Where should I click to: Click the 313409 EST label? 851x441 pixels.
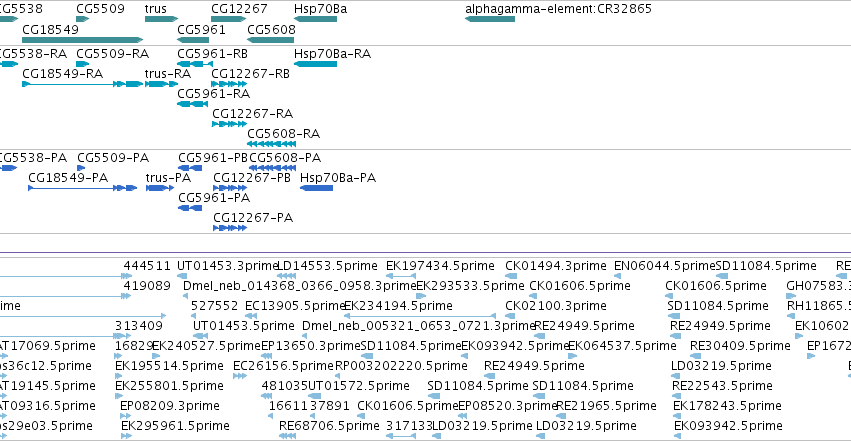(x=139, y=326)
